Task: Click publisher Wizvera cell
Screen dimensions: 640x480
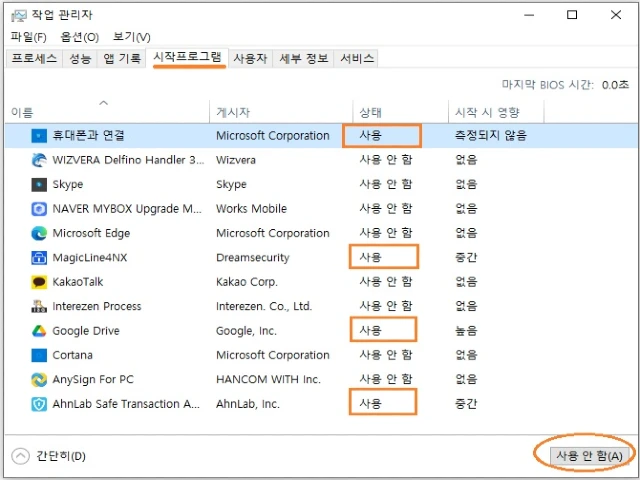Action: point(236,160)
